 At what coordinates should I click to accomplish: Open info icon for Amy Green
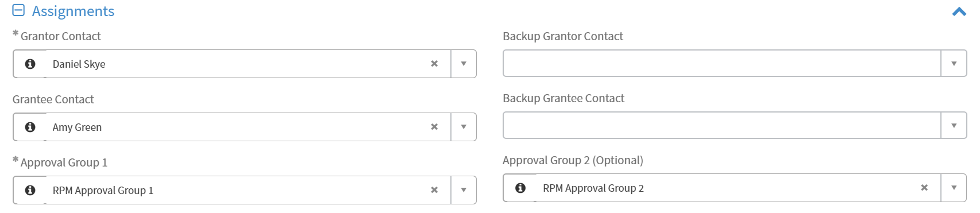click(30, 127)
